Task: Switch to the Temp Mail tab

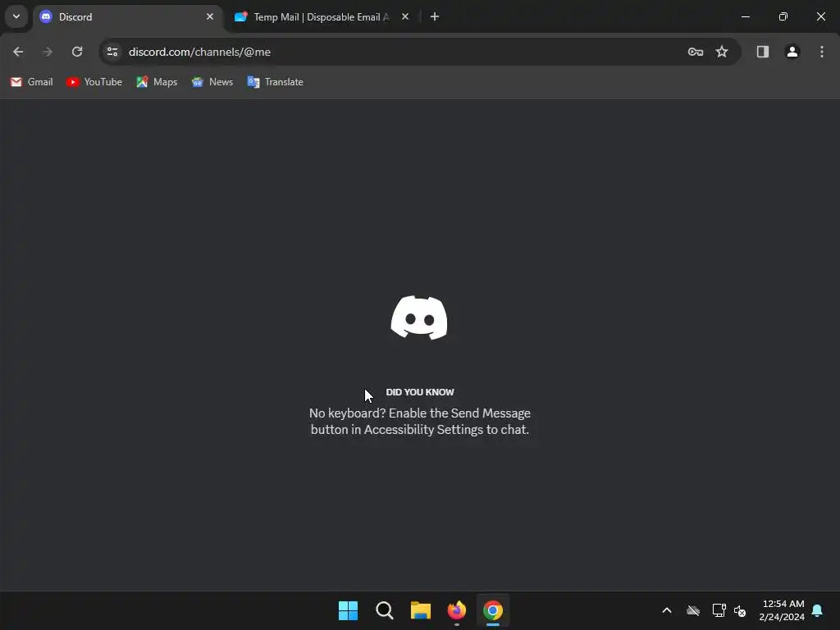Action: (x=322, y=17)
